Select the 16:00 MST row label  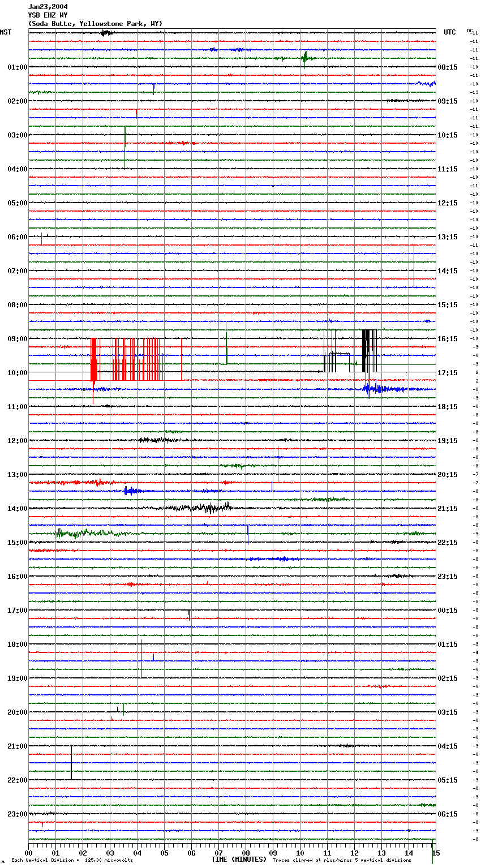17,577
